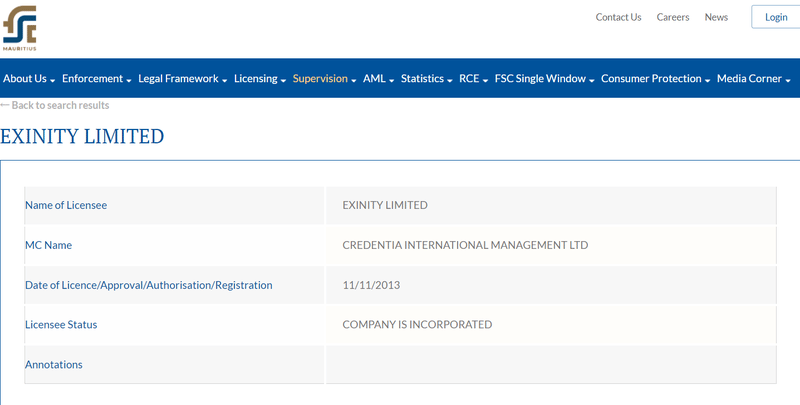The height and width of the screenshot is (405, 800).
Task: Open the AML menu
Action: coord(379,79)
